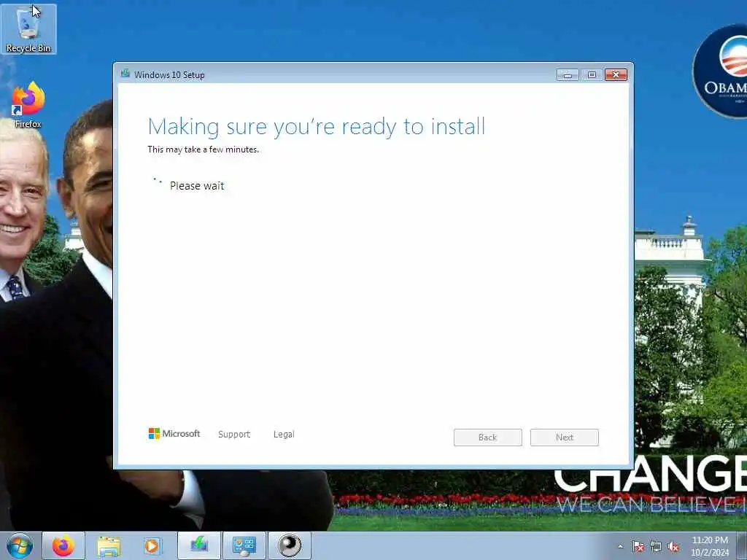Open the Legal link
Screen dimensions: 747x560
point(284,435)
